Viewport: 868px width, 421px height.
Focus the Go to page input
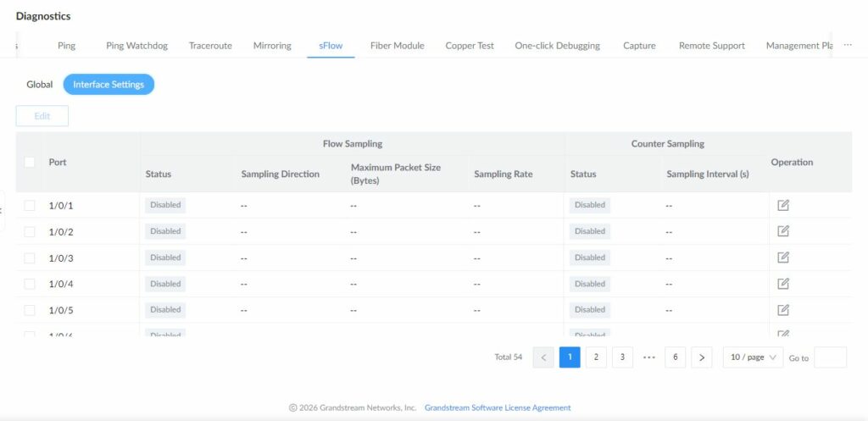pyautogui.click(x=831, y=357)
